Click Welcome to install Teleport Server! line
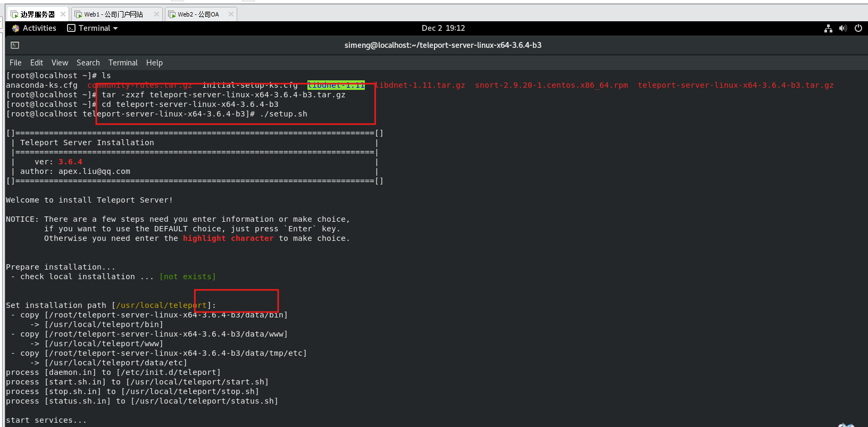The height and width of the screenshot is (427, 868). pyautogui.click(x=89, y=200)
